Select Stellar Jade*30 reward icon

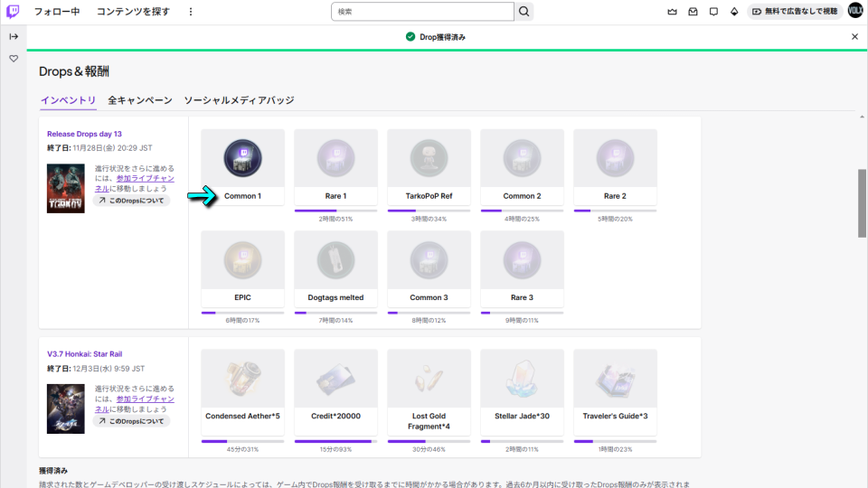pos(522,379)
